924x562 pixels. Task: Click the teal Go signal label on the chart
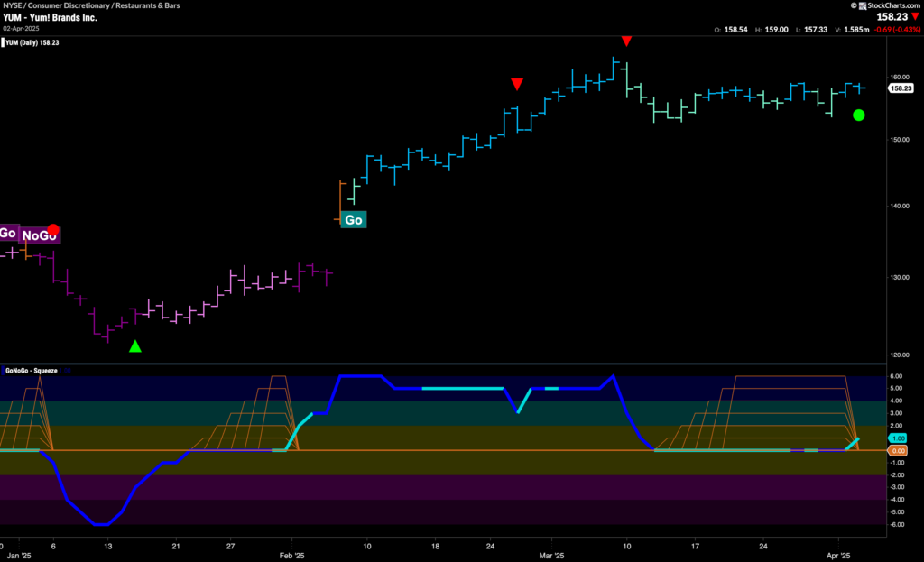352,218
